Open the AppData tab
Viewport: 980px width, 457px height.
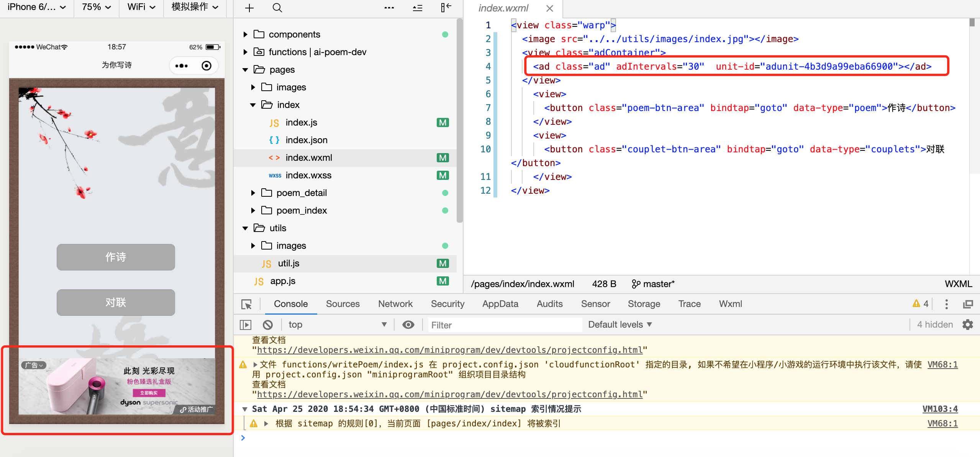click(x=500, y=304)
